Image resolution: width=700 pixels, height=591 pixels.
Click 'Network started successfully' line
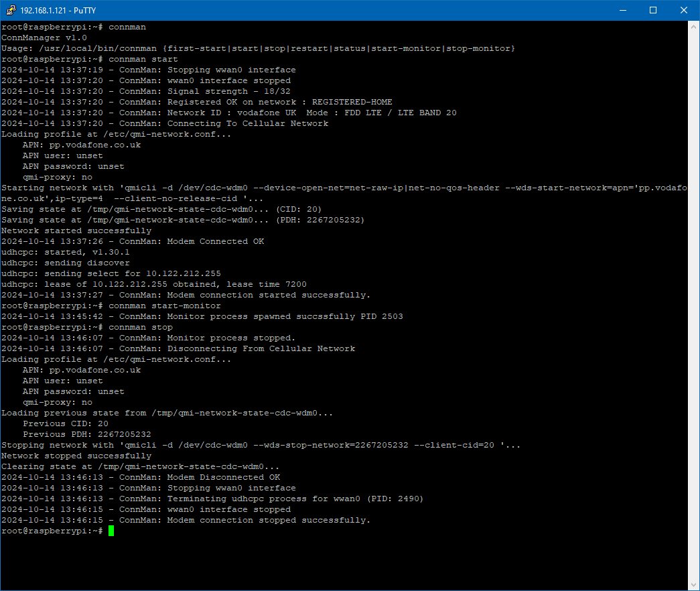click(76, 231)
